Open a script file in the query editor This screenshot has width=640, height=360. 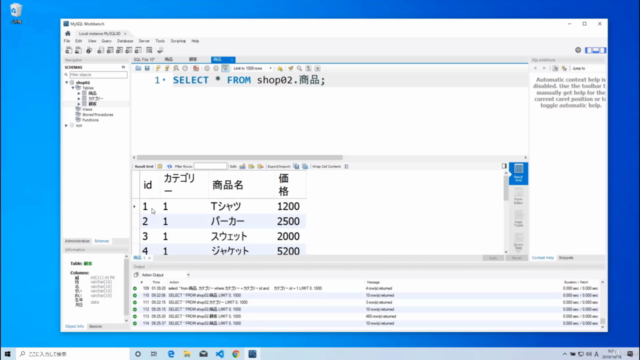(138, 68)
